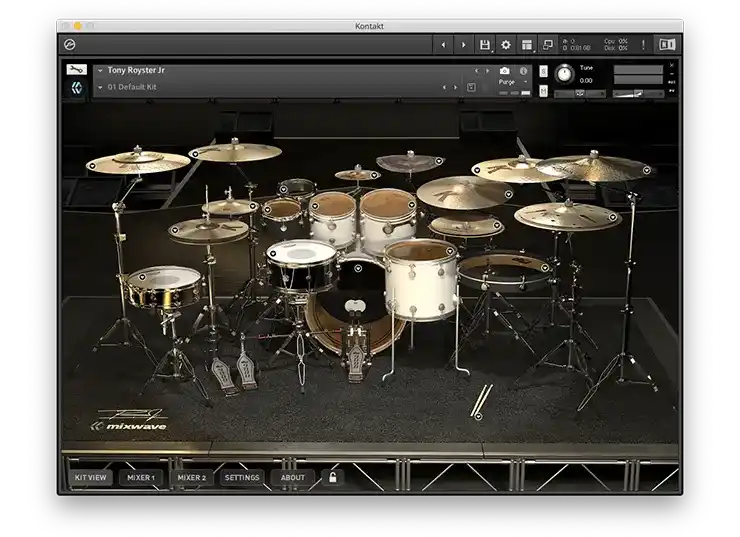Select next instrument arrow beside Tony Royster Jr
The width and height of the screenshot is (740, 537).
[488, 71]
